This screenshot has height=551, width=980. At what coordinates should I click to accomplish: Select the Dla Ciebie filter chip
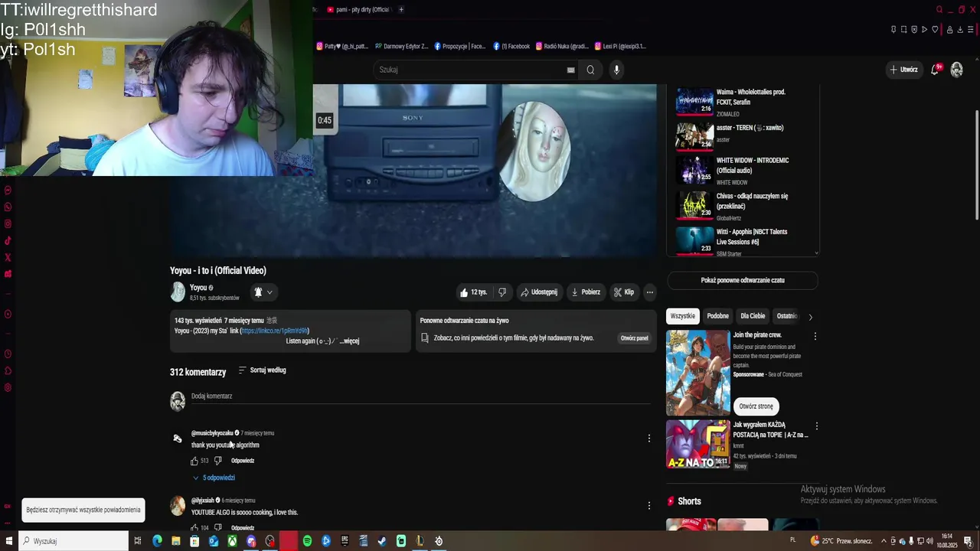coord(753,316)
